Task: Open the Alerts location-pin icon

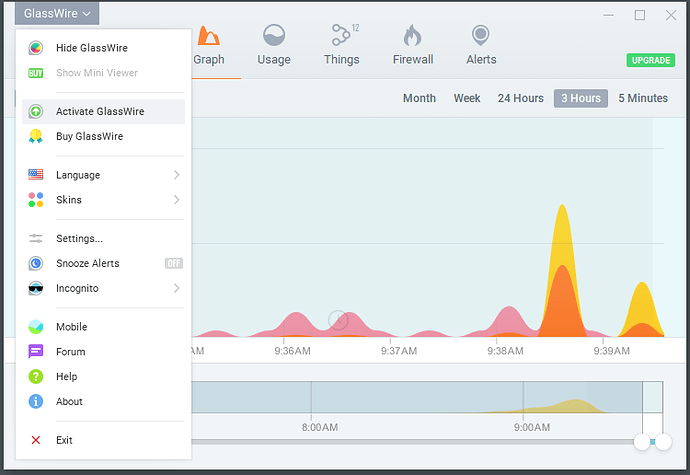Action: pyautogui.click(x=481, y=36)
